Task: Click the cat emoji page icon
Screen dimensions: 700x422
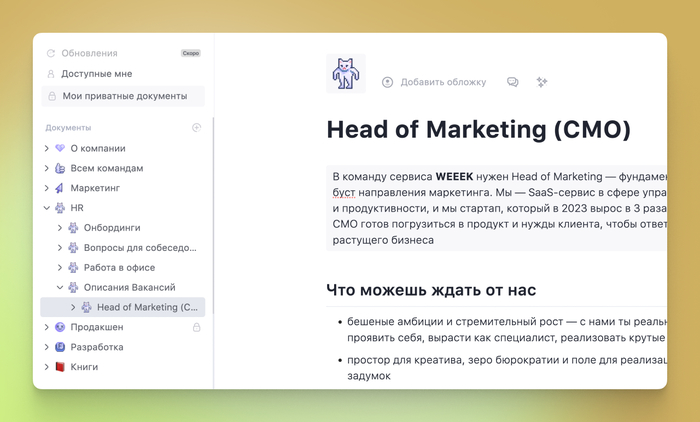Action: click(346, 75)
